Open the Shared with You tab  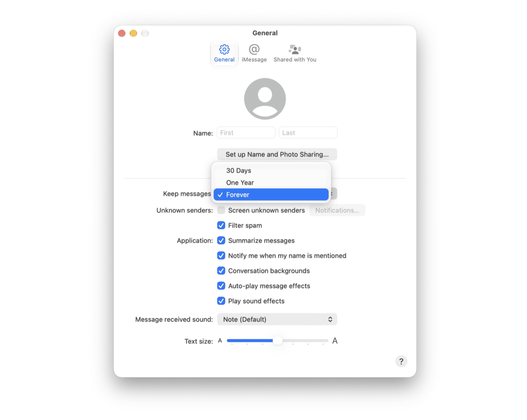pos(295,54)
